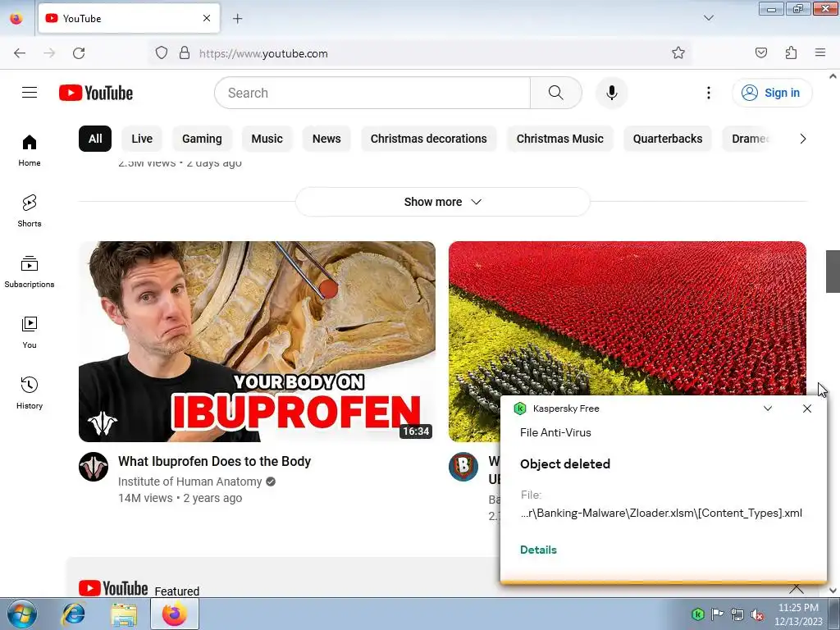This screenshot has height=630, width=840.
Task: Open the Ibuprofen video thumbnail
Action: (x=257, y=342)
